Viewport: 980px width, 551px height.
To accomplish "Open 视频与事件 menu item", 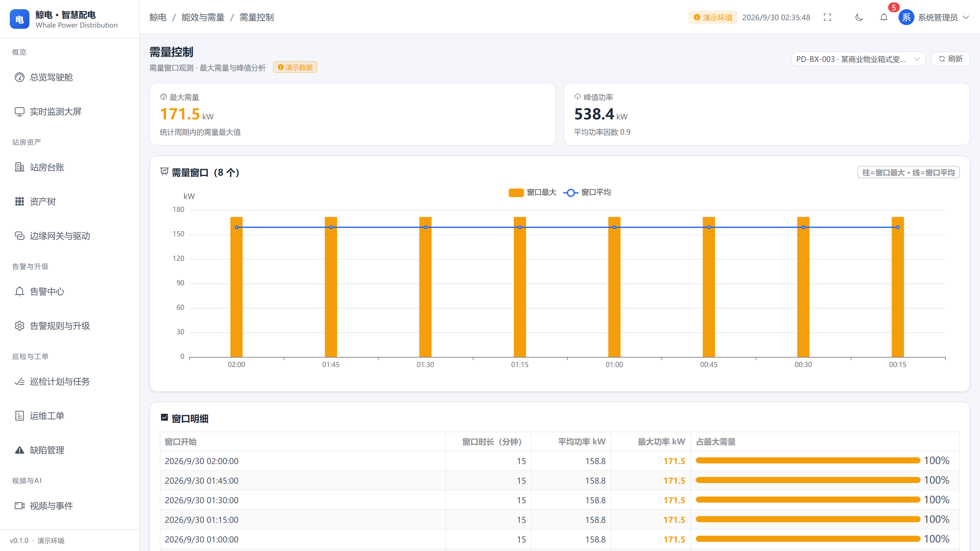I will (x=70, y=506).
